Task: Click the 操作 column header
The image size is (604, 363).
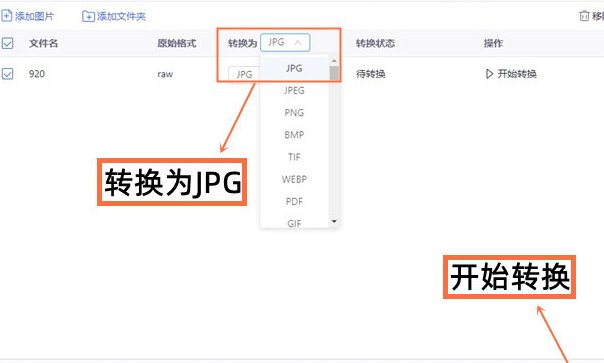Action: [493, 43]
